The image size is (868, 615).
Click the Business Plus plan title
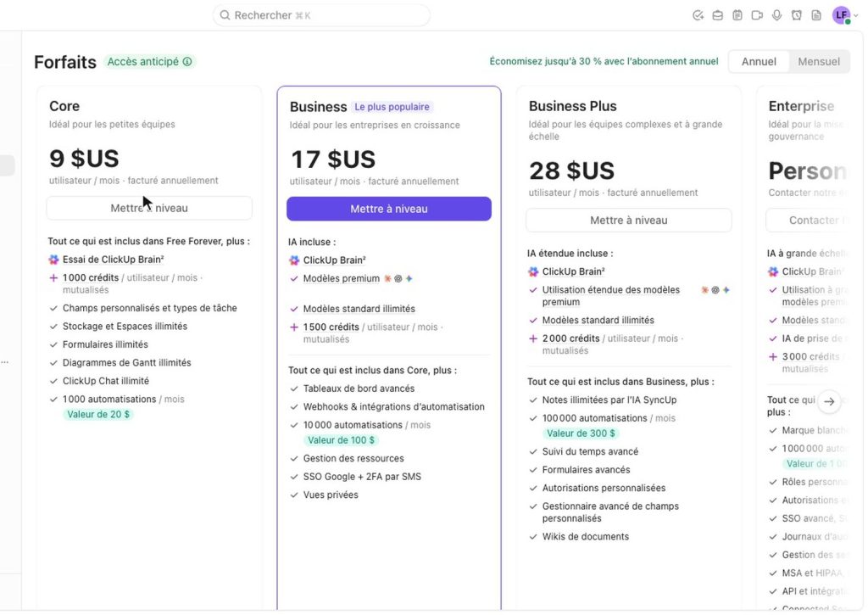572,106
